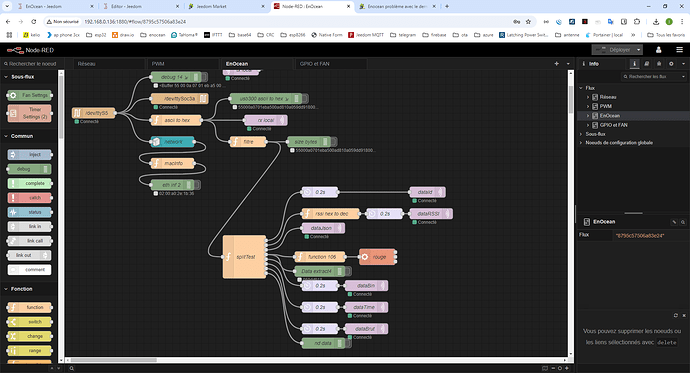Open the Déployer dropdown arrow
Viewport: 690px width, 373px height.
pos(639,50)
